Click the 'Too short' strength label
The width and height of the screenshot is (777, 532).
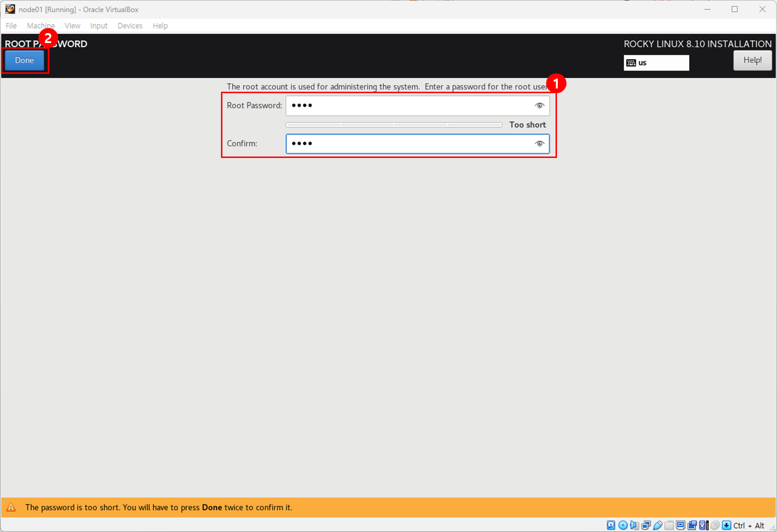[528, 125]
